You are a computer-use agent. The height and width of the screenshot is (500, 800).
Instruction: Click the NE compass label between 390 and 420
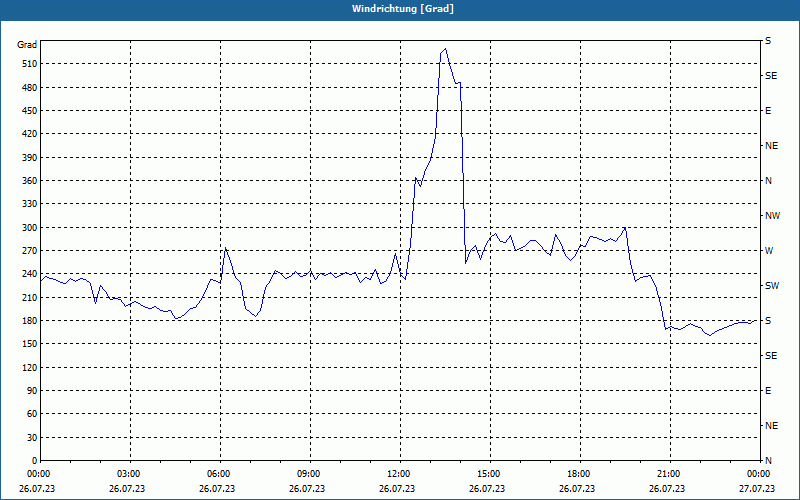pos(771,146)
